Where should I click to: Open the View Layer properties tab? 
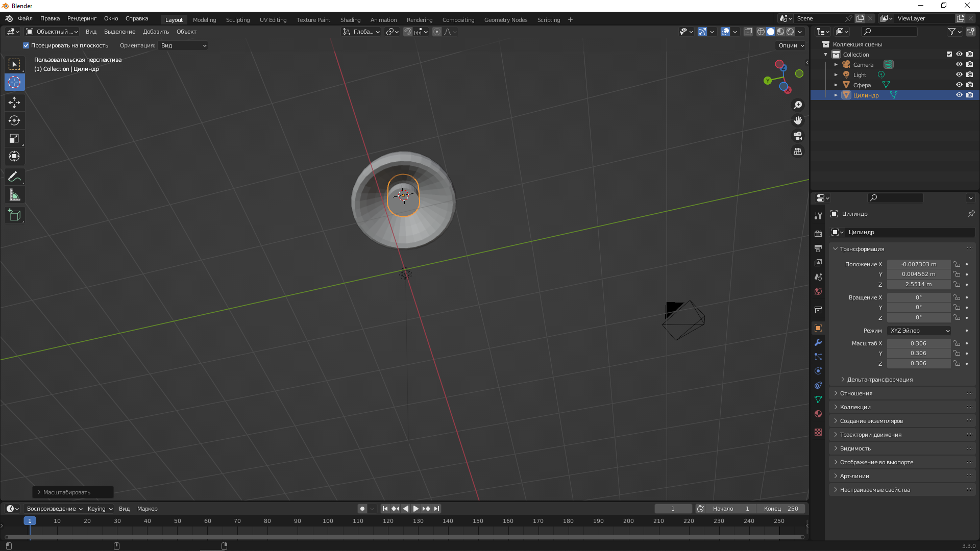(818, 262)
